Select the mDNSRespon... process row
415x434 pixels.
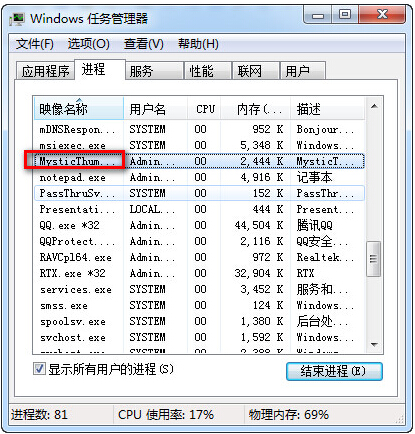click(x=199, y=129)
